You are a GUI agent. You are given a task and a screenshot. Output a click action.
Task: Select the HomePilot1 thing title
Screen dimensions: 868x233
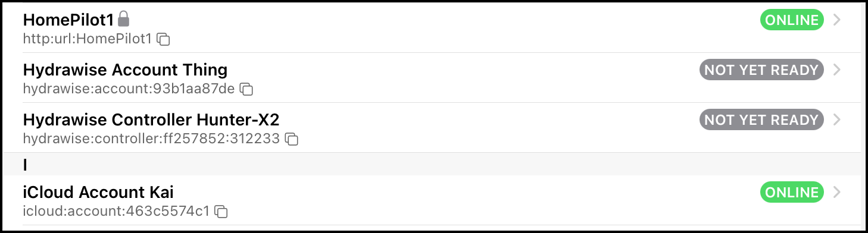coord(68,20)
